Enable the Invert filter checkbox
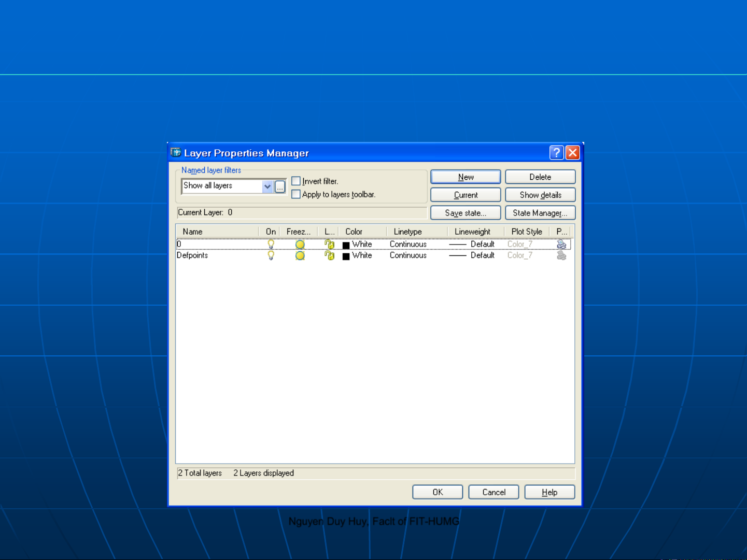Image resolution: width=747 pixels, height=560 pixels. coord(296,181)
